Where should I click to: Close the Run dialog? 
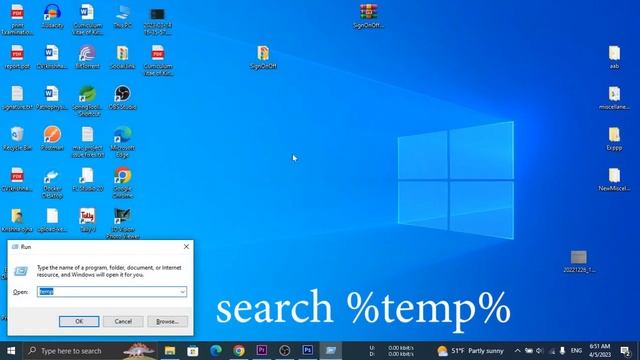[x=186, y=247]
